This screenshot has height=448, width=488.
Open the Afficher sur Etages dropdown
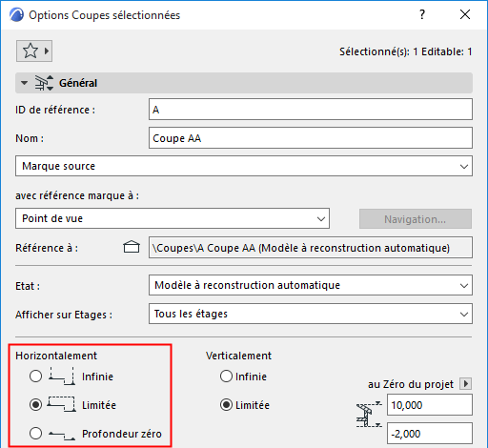coord(311,314)
